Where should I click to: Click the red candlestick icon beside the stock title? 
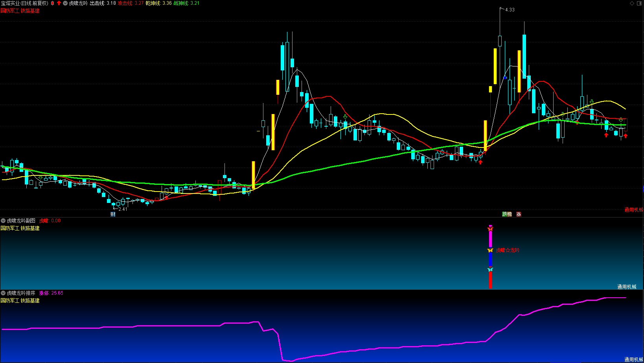point(52,3)
